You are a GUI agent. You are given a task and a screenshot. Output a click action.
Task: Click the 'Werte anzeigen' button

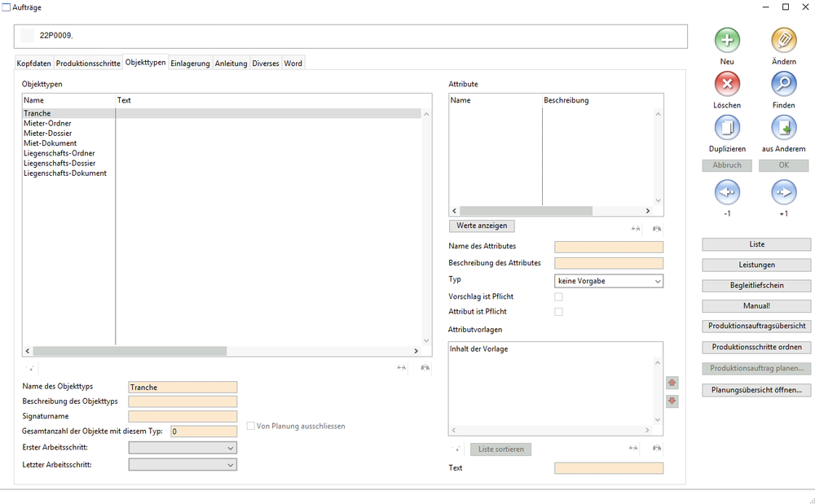click(x=482, y=226)
